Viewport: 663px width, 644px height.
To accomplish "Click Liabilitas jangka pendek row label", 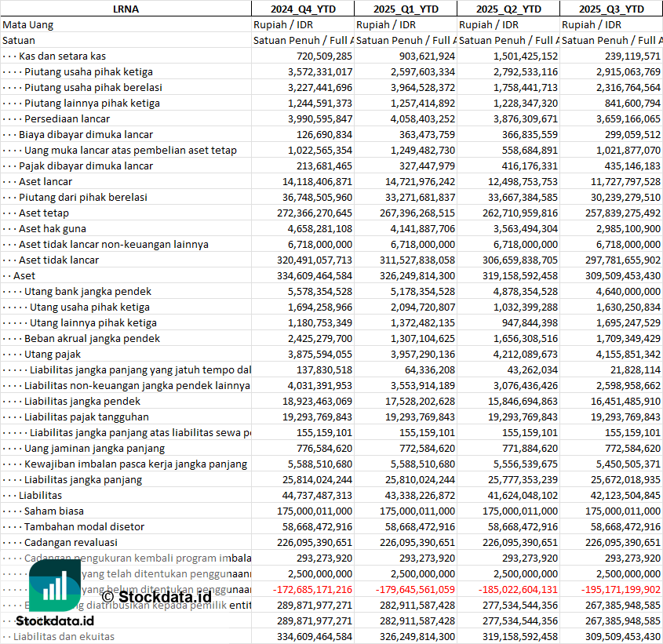I will click(82, 400).
